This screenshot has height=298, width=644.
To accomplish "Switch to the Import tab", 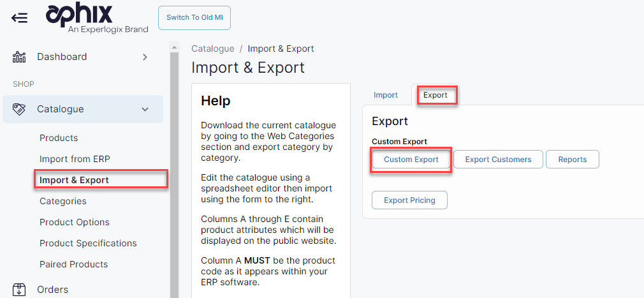I will pyautogui.click(x=386, y=95).
